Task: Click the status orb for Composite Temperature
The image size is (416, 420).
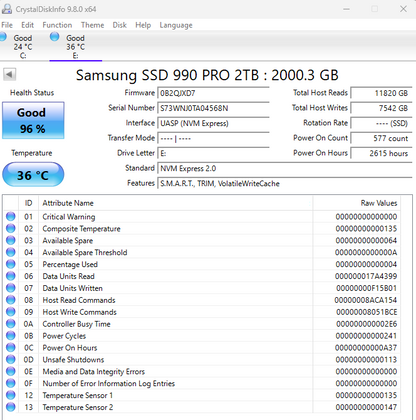Action: 11,228
